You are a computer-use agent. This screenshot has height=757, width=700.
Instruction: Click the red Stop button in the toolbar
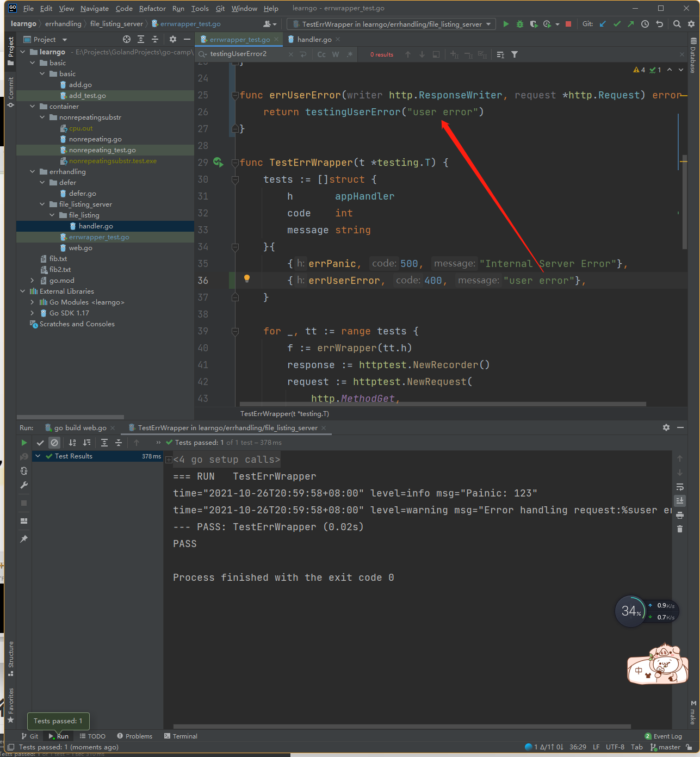tap(568, 24)
